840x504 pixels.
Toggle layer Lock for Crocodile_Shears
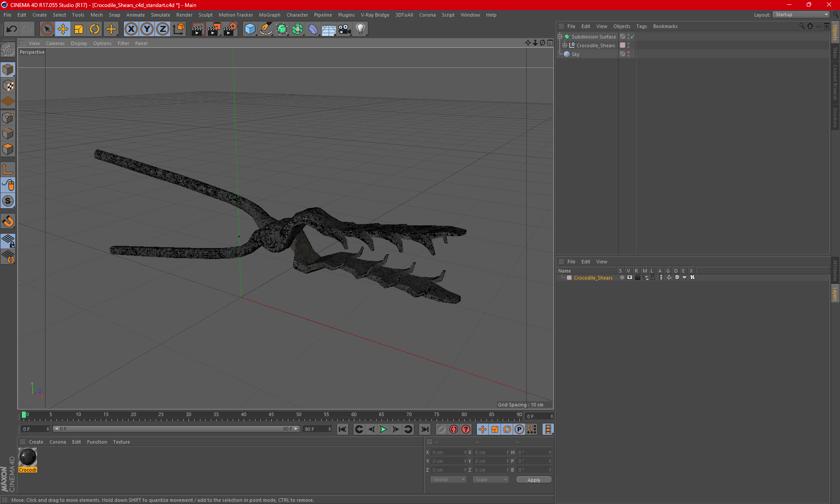(653, 277)
